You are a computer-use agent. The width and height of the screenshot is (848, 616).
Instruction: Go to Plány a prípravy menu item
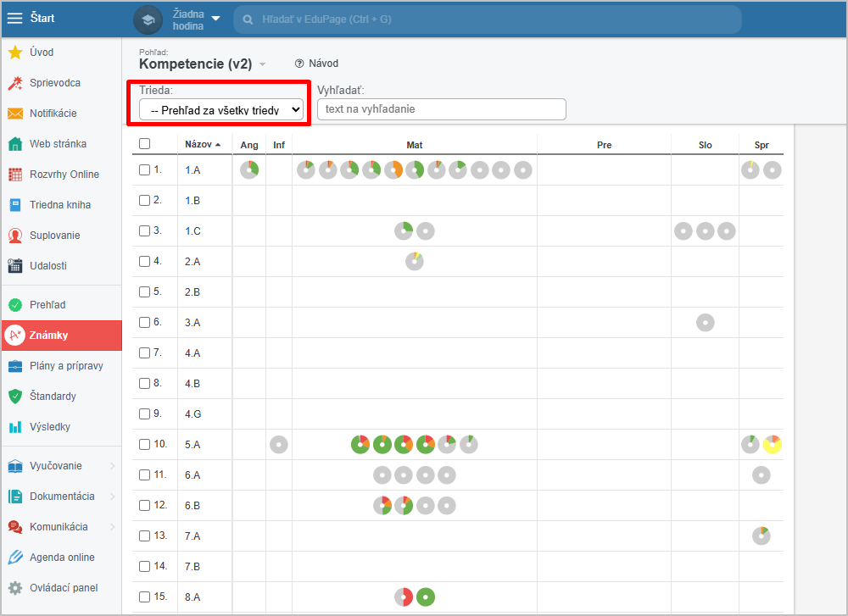pos(66,366)
